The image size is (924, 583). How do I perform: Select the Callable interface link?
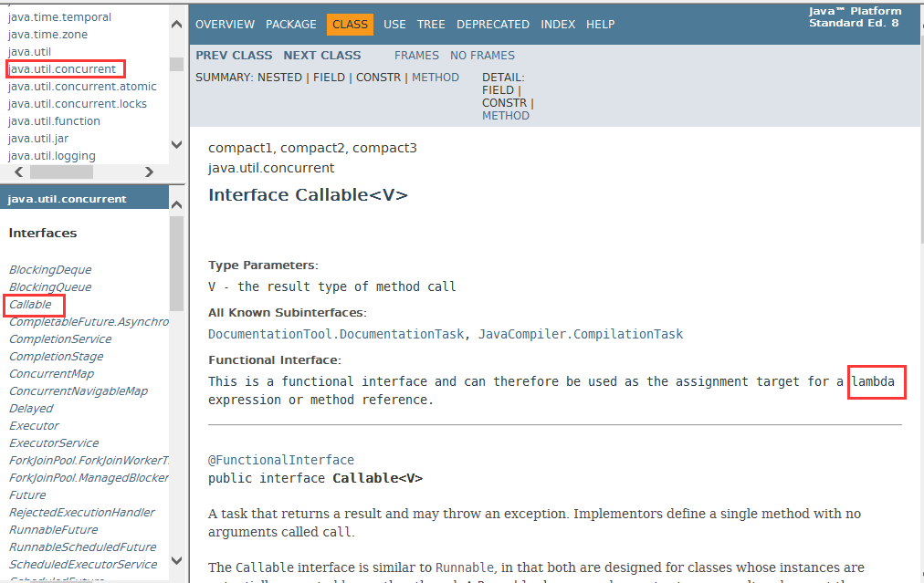click(x=30, y=305)
